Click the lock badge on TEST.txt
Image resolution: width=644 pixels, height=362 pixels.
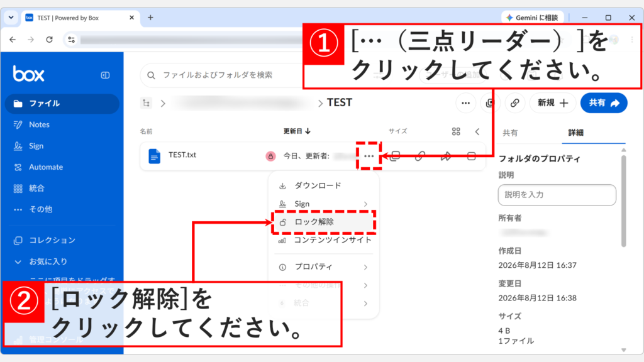270,156
